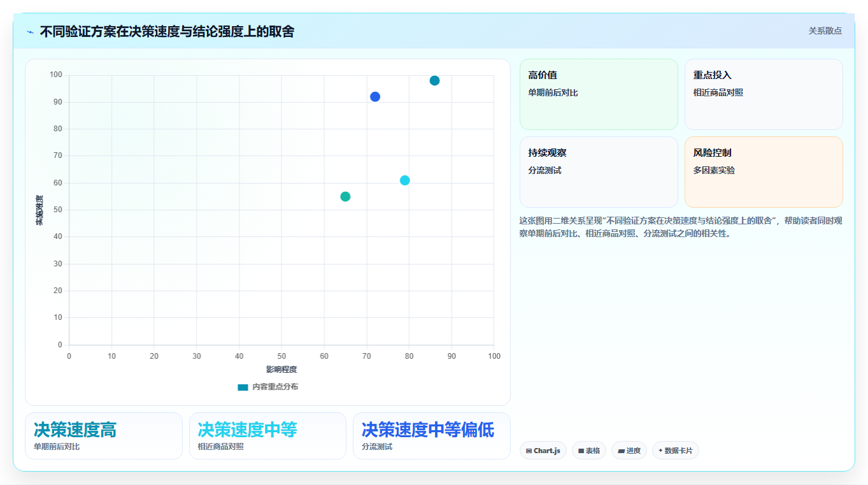The image size is (868, 485).
Task: Click the chart title 不同验证方案在决策速度与结论强度上的取舍
Action: click(x=167, y=32)
